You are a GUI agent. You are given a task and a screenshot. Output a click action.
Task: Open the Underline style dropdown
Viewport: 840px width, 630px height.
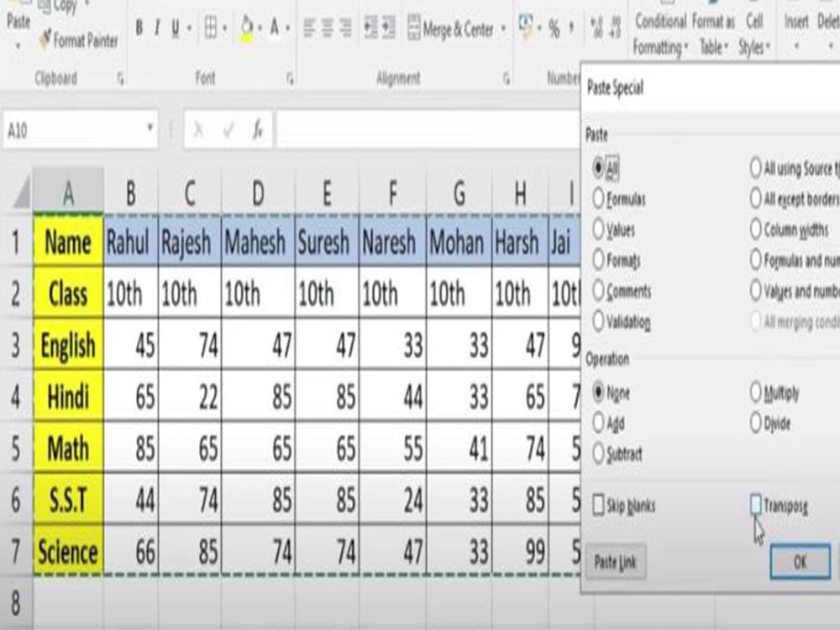(188, 28)
